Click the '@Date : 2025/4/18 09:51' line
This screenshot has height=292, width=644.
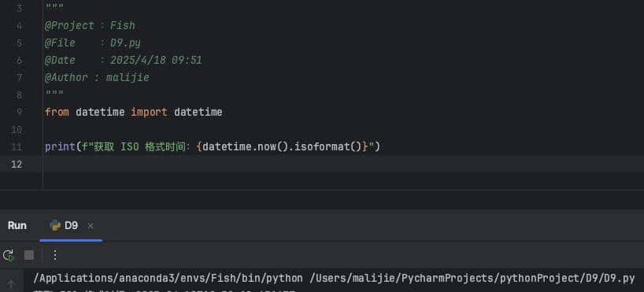(x=124, y=61)
